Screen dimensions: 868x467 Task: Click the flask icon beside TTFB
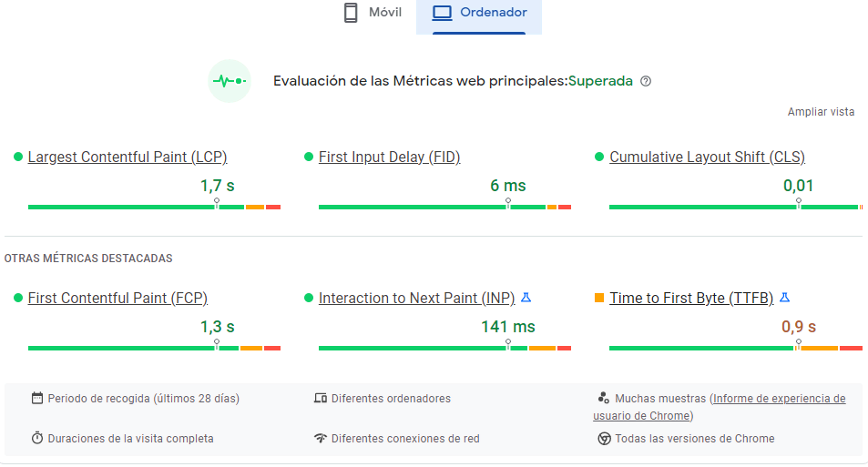[784, 298]
